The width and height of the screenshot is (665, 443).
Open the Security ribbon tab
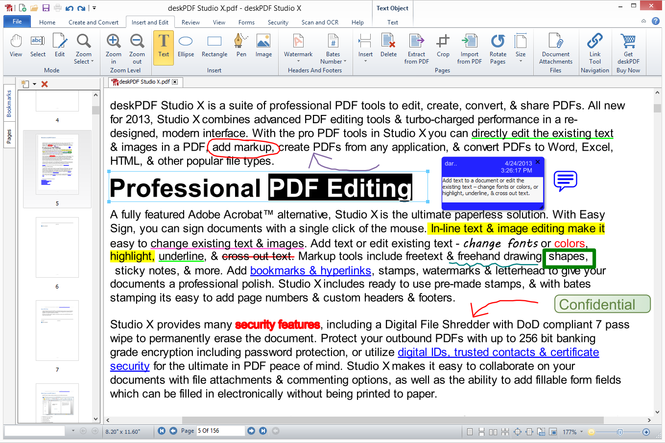coord(278,22)
